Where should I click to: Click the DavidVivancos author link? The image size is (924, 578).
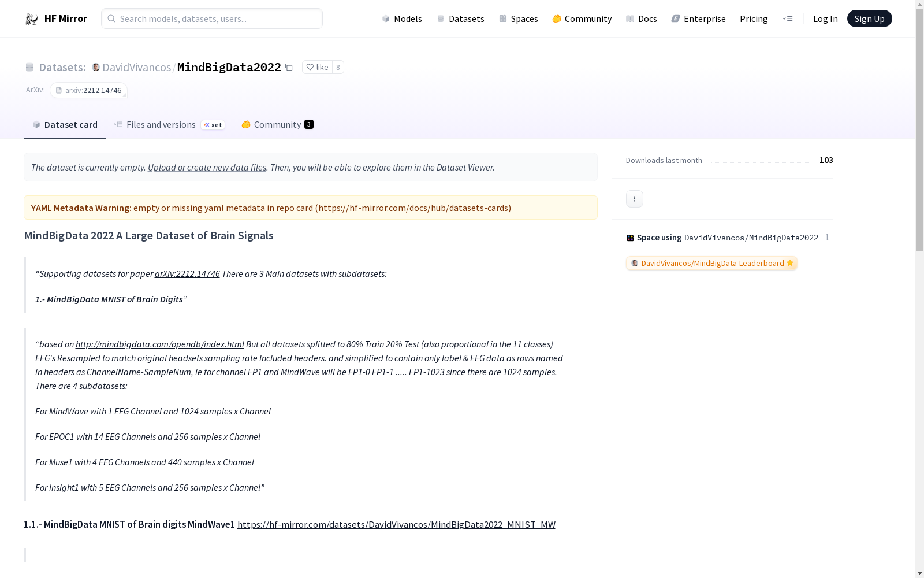137,67
